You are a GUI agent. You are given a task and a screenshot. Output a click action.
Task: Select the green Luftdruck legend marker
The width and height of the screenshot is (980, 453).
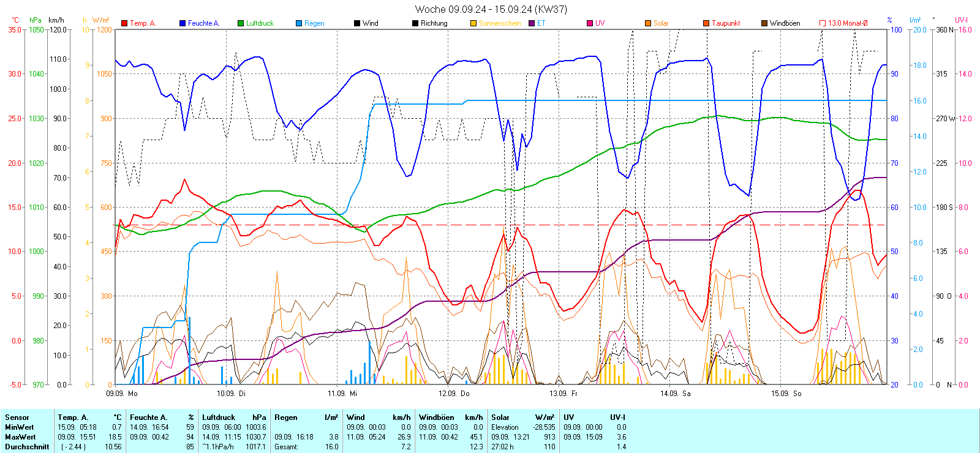point(241,23)
